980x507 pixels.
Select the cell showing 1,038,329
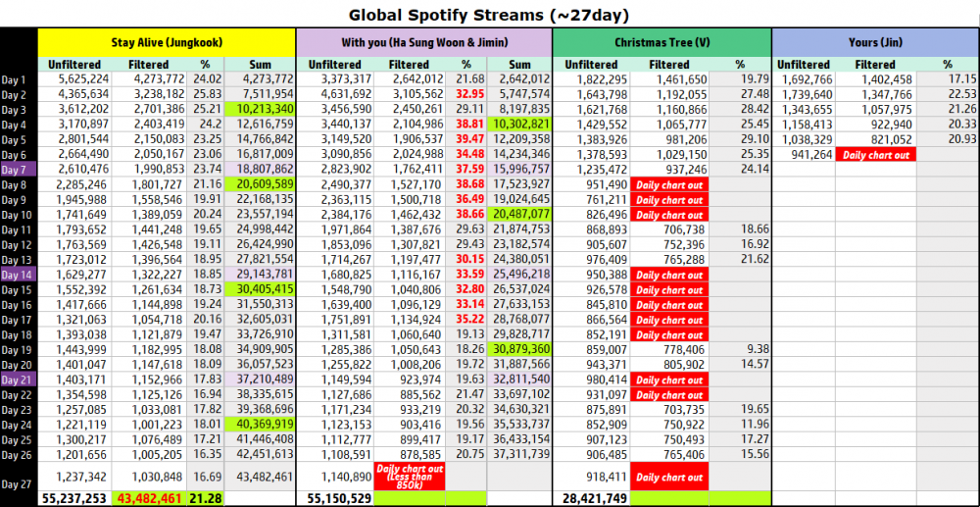point(805,139)
